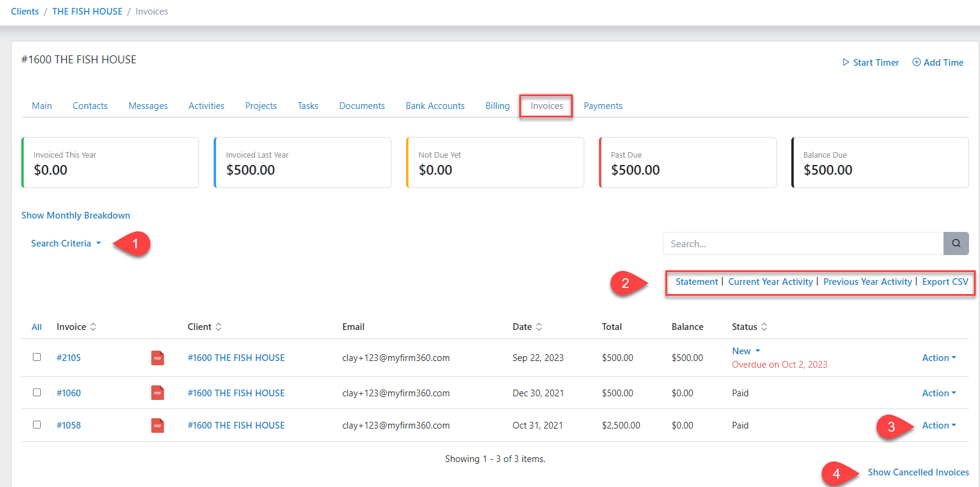Sort by Invoice column arrows
This screenshot has width=980, height=487.
93,327
